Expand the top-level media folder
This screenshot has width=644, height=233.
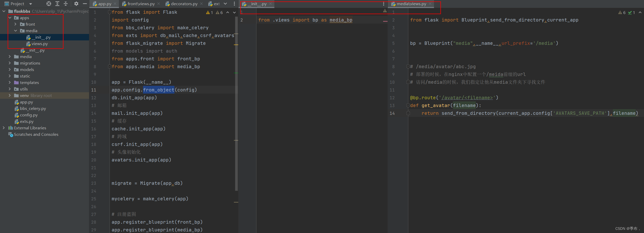pos(10,57)
